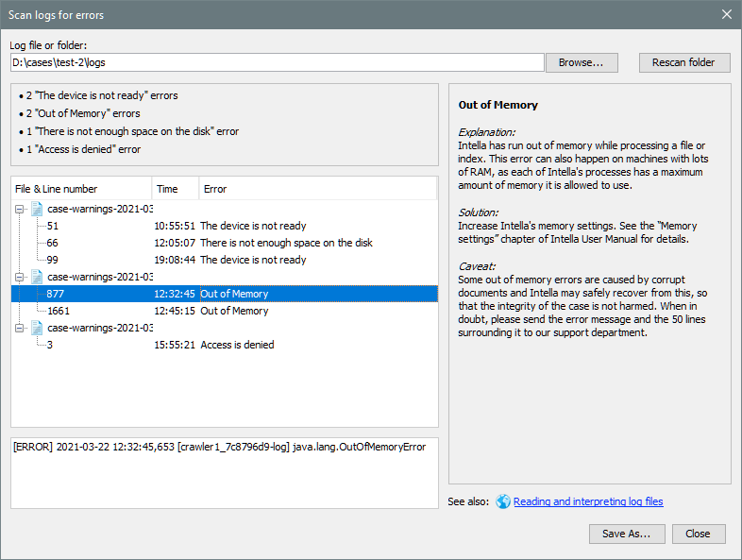Collapse the second case-warnings tree node
The height and width of the screenshot is (560, 742).
(x=21, y=277)
